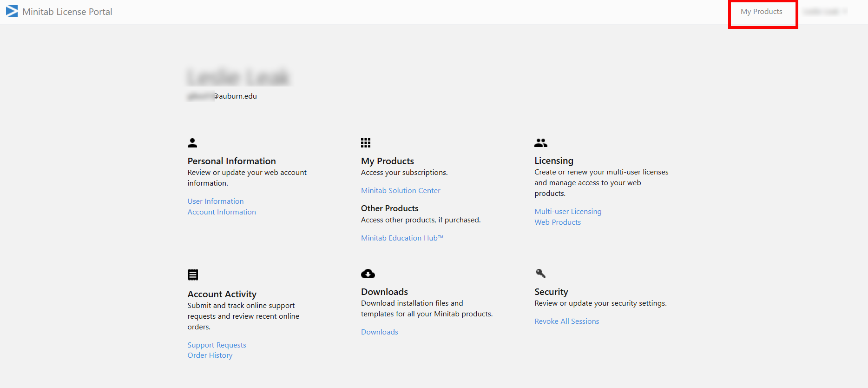The image size is (868, 388).
Task: Click the Personal Information person icon
Action: click(192, 142)
